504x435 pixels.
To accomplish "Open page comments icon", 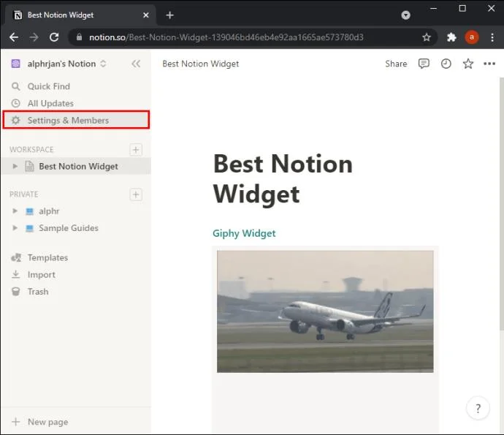I will [424, 64].
